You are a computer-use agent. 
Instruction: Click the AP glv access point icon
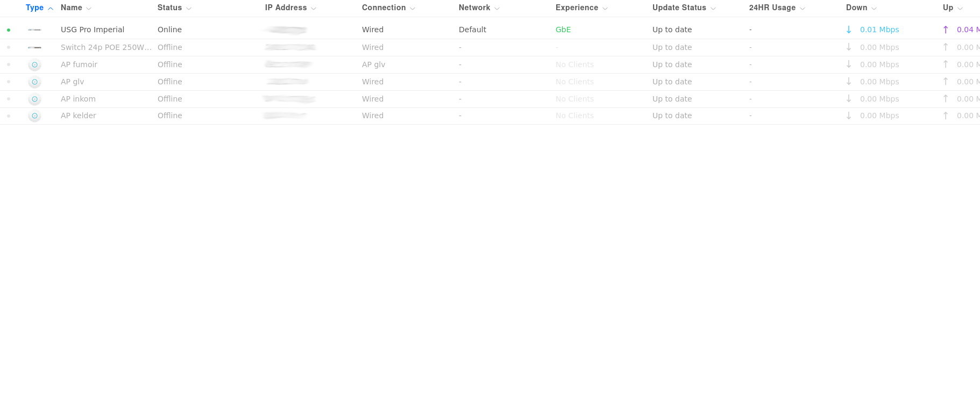coord(34,82)
